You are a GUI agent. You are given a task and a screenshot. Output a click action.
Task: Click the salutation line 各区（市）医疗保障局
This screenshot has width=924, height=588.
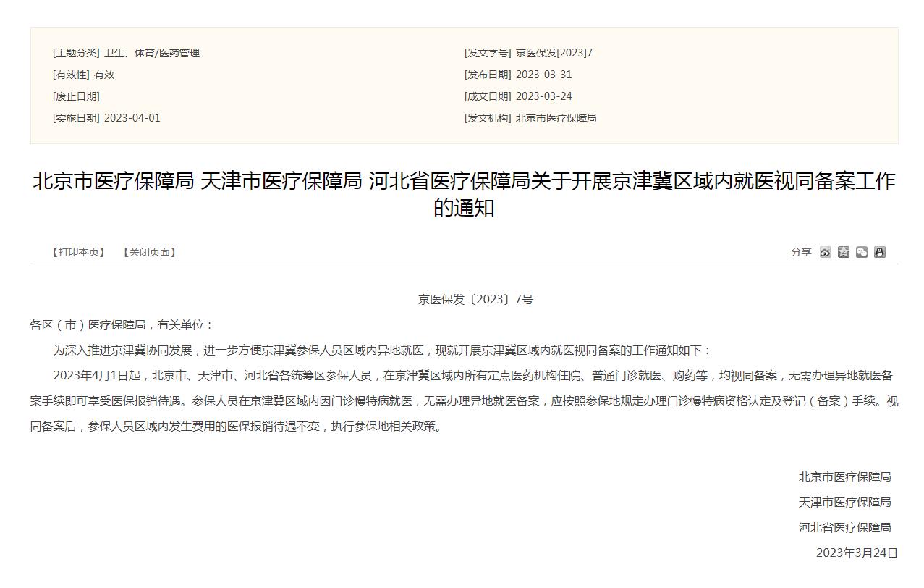122,325
